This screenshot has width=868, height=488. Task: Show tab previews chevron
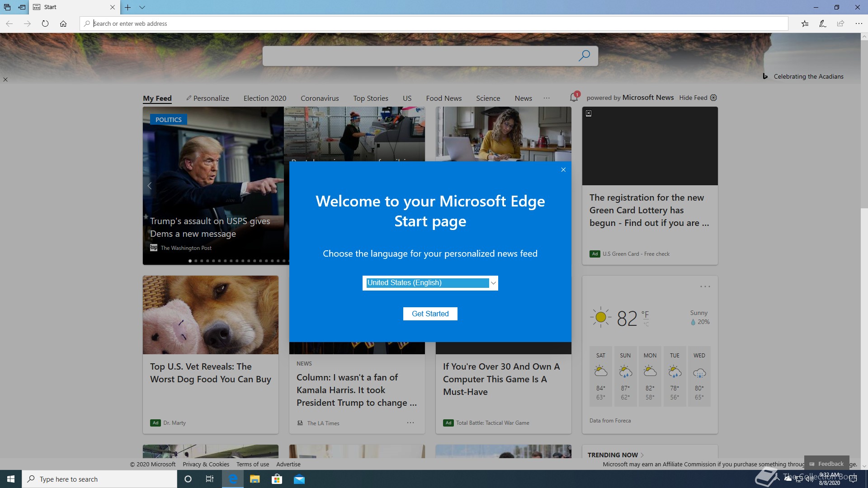point(142,7)
